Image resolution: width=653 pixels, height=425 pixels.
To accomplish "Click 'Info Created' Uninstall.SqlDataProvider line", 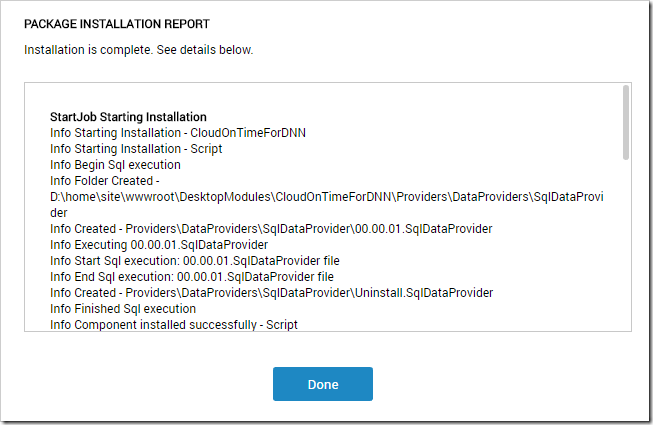I will pos(272,293).
